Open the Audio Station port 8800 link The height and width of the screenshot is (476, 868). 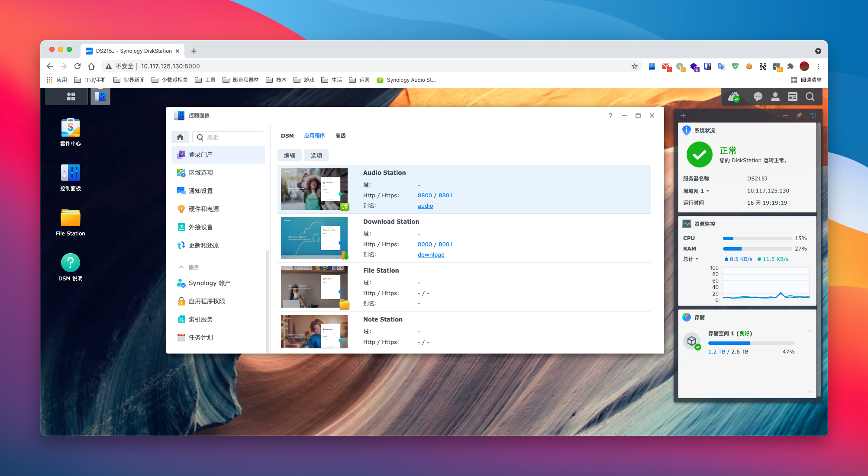[424, 195]
